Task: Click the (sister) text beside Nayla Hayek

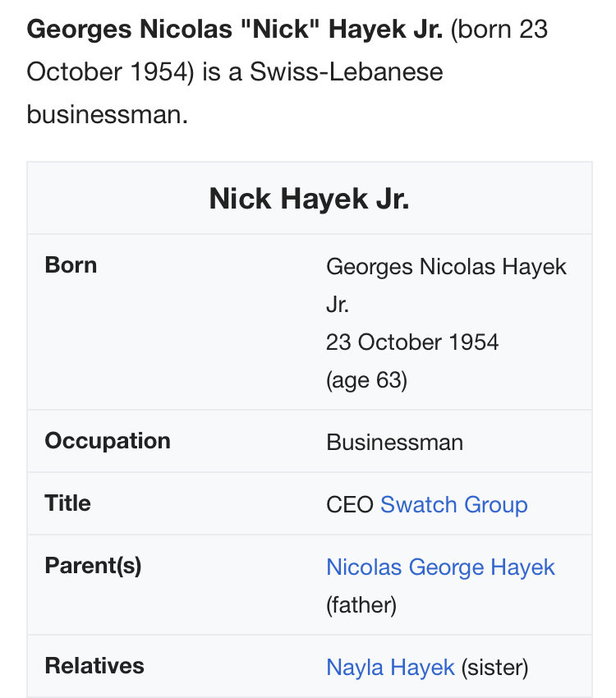Action: click(x=495, y=668)
